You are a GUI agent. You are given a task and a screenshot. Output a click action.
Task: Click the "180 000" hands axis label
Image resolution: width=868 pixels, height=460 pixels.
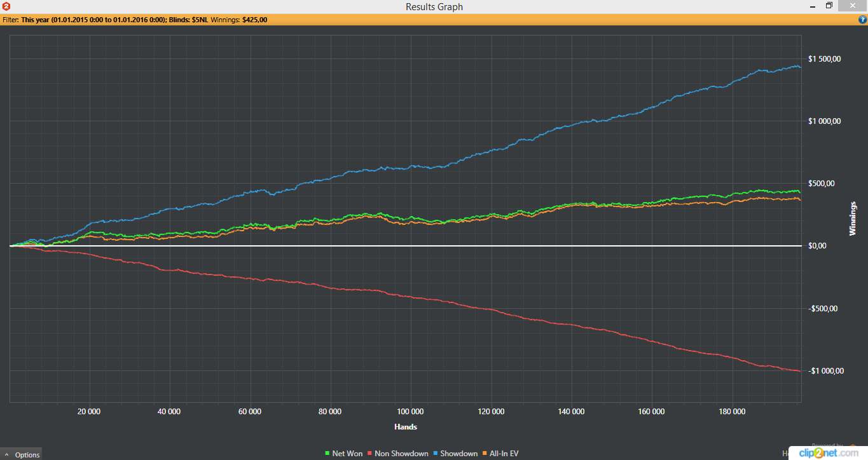pos(732,411)
